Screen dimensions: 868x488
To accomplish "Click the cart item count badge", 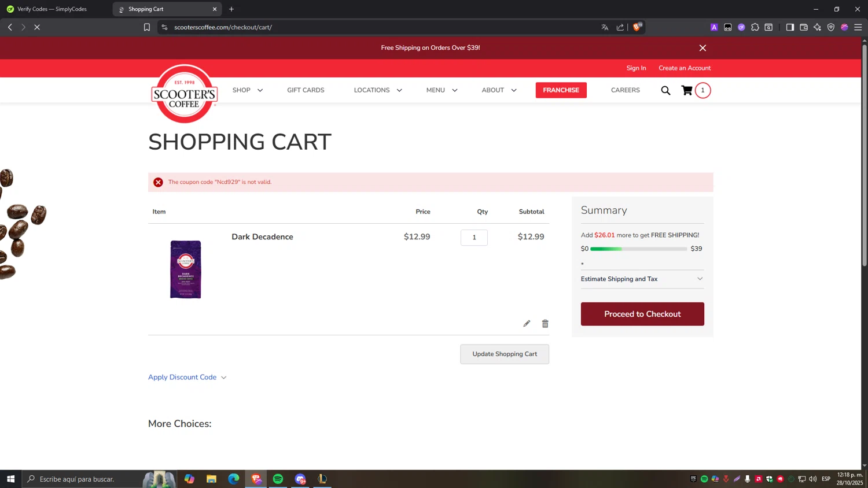I will [x=703, y=90].
